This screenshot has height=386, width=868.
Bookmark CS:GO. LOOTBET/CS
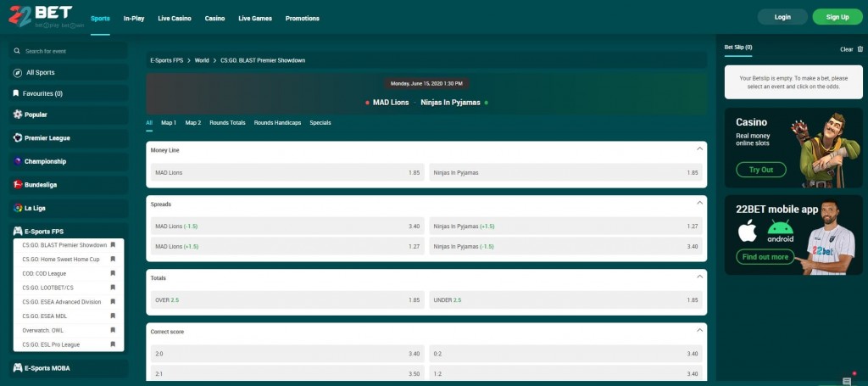coord(113,288)
